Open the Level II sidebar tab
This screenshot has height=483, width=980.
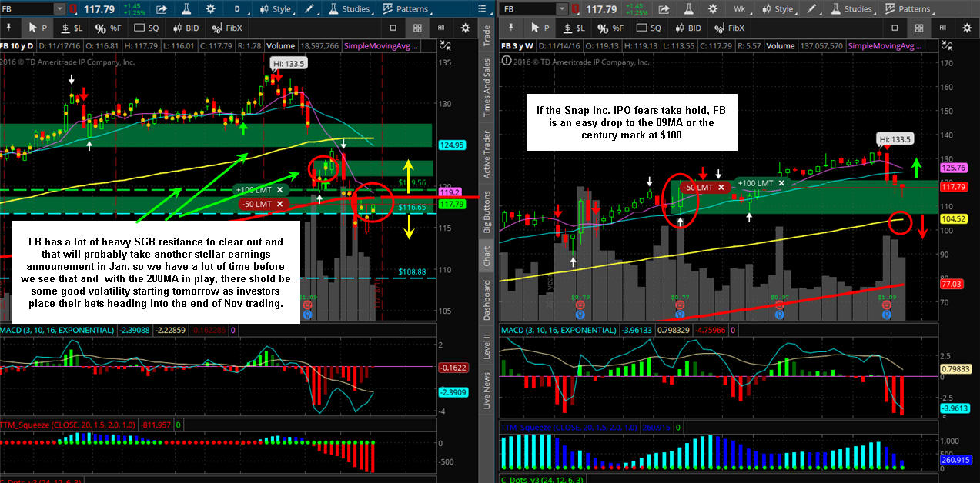486,345
